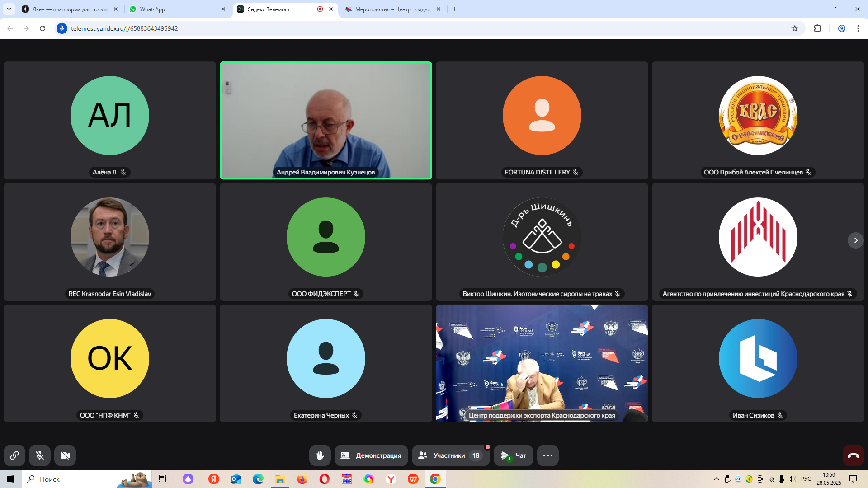
Task: Copy the meeting link using the chain icon
Action: (14, 455)
